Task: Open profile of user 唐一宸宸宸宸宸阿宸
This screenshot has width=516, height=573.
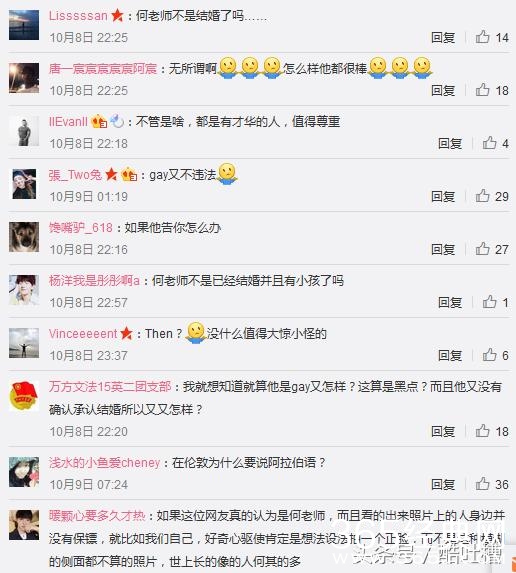Action: tap(103, 68)
